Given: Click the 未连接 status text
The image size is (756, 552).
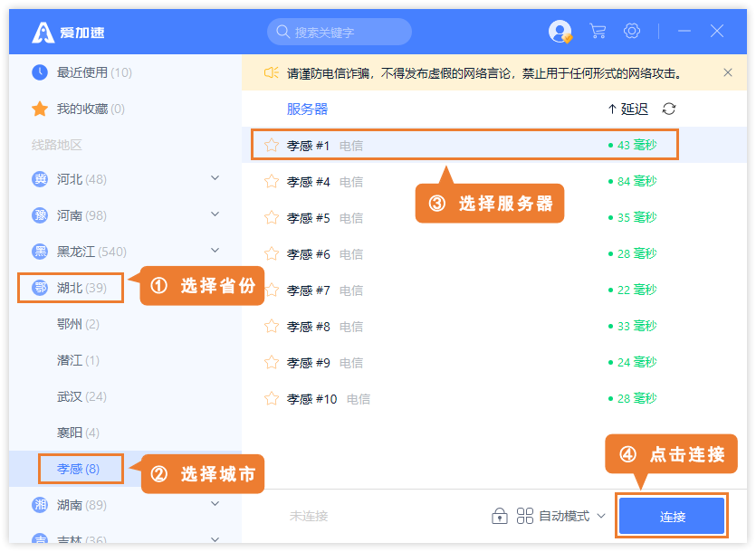Looking at the screenshot, I should (309, 516).
